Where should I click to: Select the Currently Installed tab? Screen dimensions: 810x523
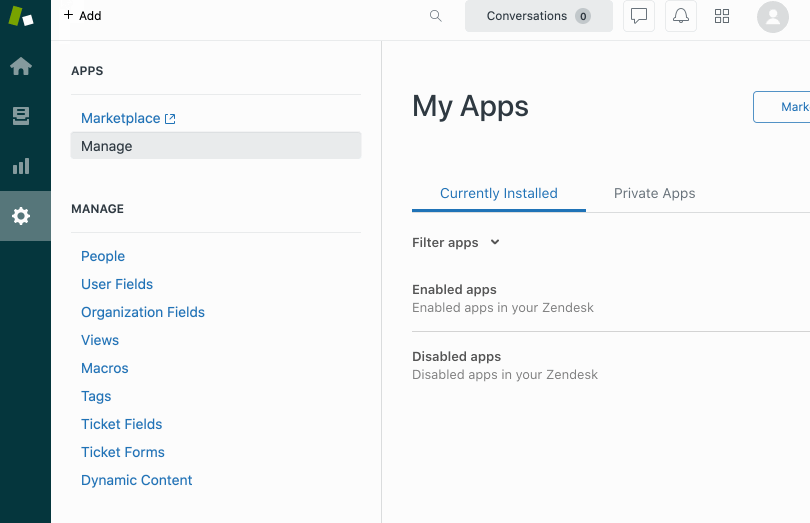499,194
